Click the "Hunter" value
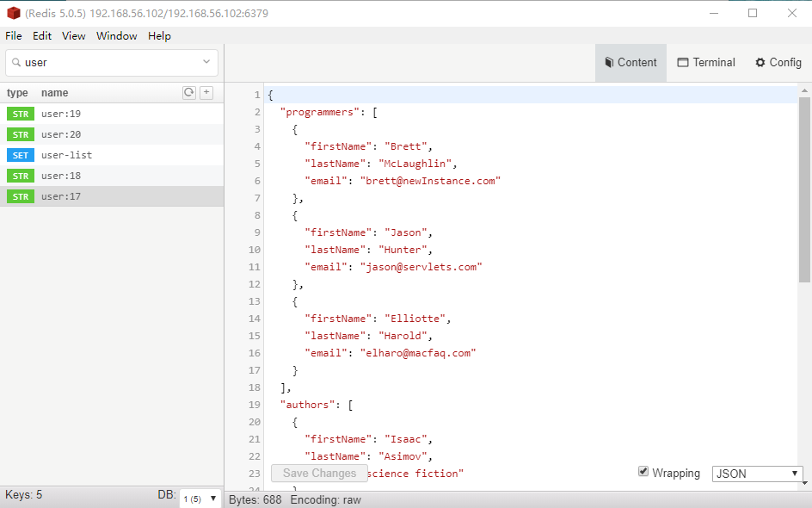Image resolution: width=812 pixels, height=508 pixels. coord(403,250)
